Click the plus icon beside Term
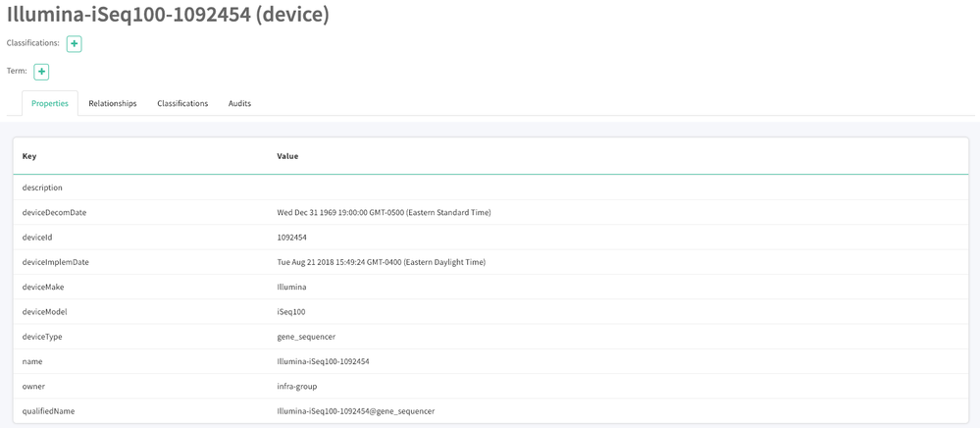This screenshot has height=428, width=980. 41,72
